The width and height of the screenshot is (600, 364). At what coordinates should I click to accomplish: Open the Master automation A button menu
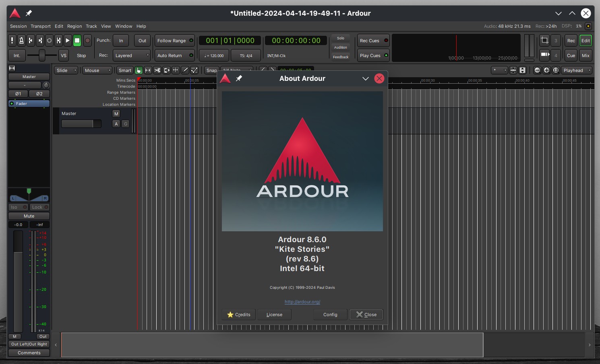[116, 124]
